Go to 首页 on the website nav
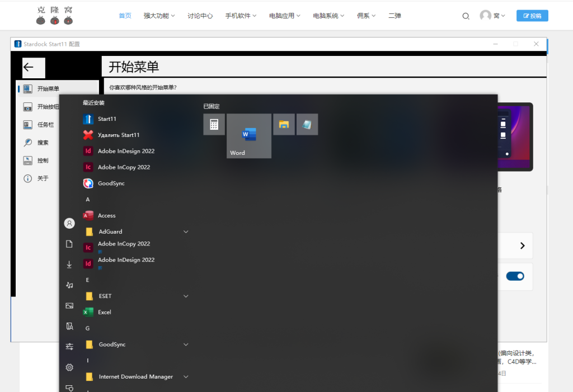This screenshot has width=573, height=392. coord(125,16)
